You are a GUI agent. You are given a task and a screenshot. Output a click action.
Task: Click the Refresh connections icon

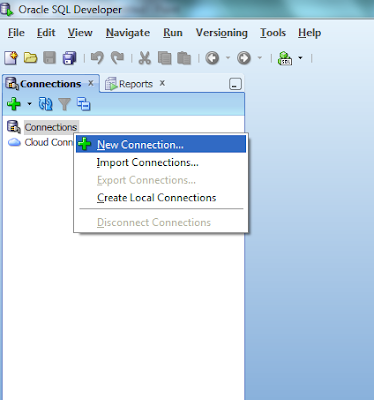coord(45,104)
